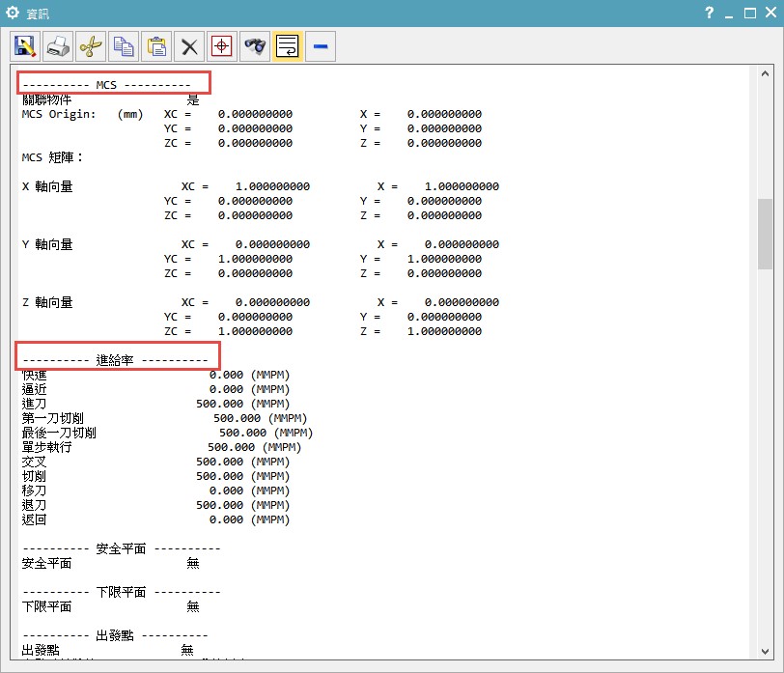Click the 安全平面 section header

pyautogui.click(x=122, y=548)
